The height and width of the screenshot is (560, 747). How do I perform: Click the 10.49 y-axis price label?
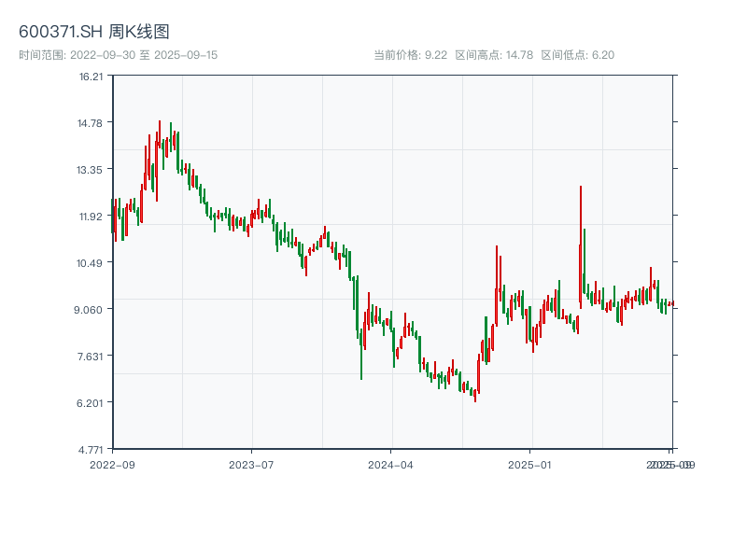click(x=91, y=262)
